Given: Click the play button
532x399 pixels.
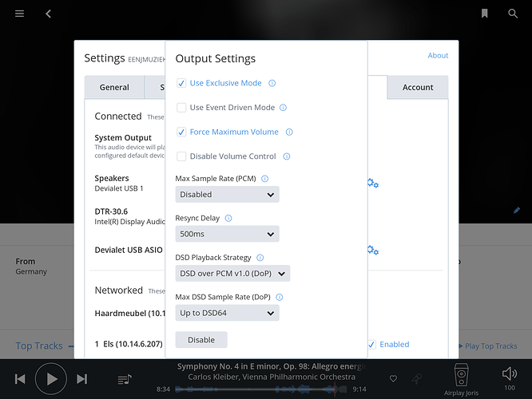Looking at the screenshot, I should pyautogui.click(x=51, y=379).
